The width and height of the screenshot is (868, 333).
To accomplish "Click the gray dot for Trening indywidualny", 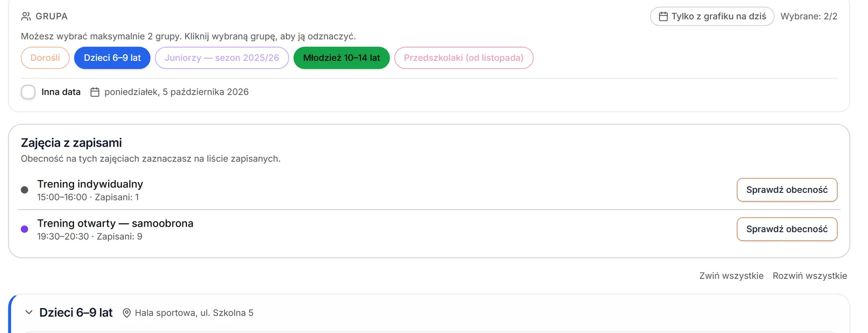I will coord(24,190).
